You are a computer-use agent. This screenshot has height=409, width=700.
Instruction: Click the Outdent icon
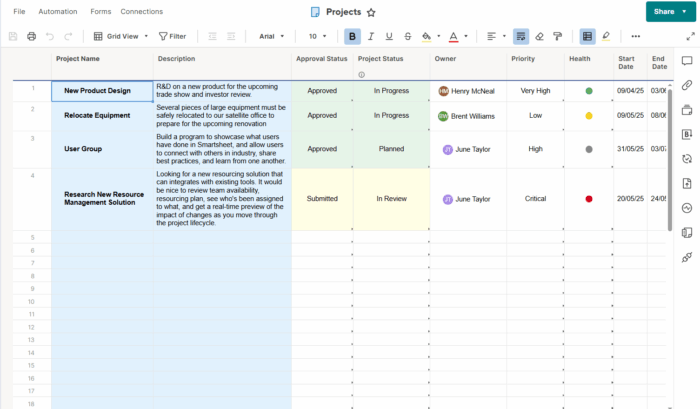click(212, 36)
